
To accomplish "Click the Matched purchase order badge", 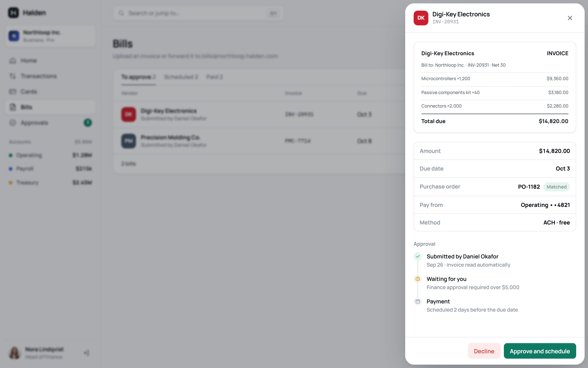I will [556, 187].
